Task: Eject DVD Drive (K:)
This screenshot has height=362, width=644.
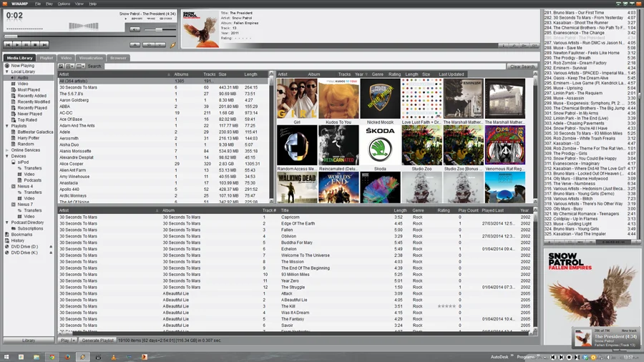Action: (51, 253)
